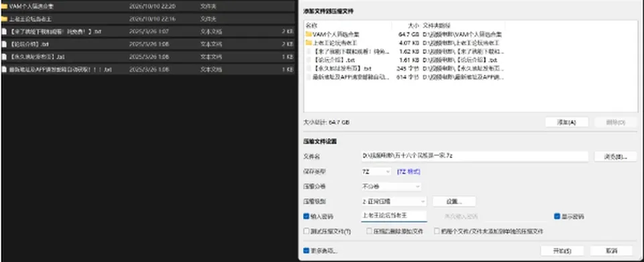
Task: Uncheck the 输入密码 password checkbox
Action: [306, 216]
